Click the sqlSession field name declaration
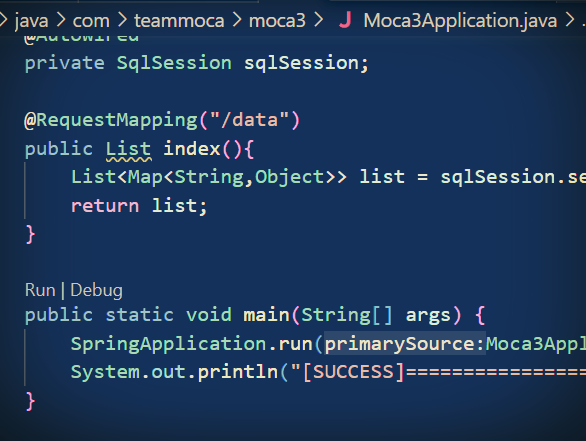Screen dimensions: 586x441 302,63
